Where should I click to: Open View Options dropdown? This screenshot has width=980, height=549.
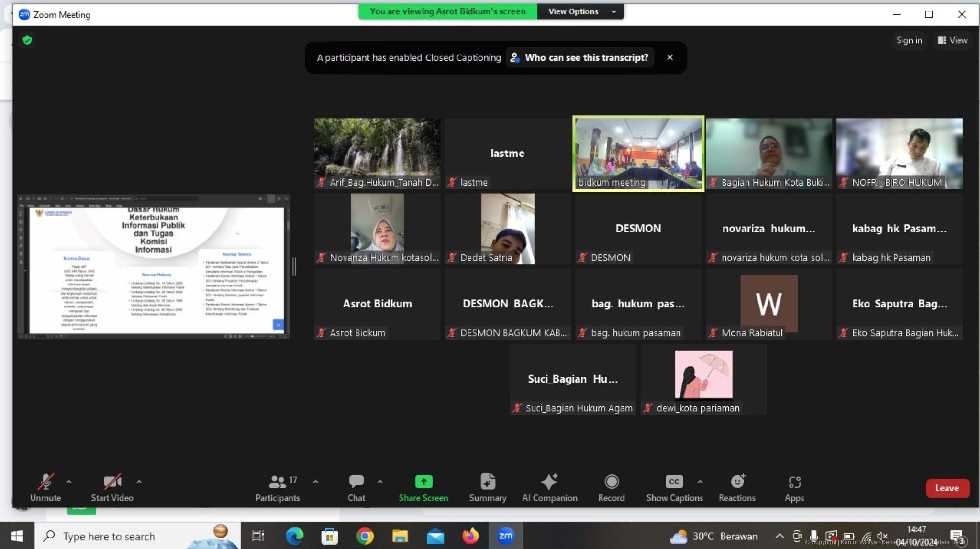tap(580, 11)
